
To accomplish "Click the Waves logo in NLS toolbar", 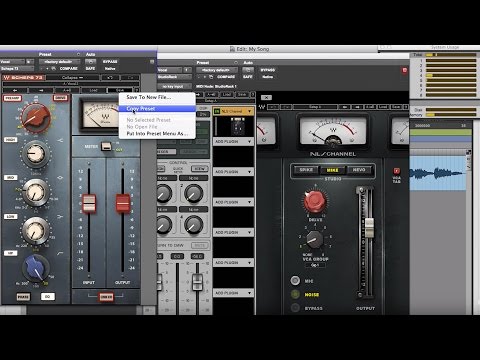I will [x=262, y=107].
